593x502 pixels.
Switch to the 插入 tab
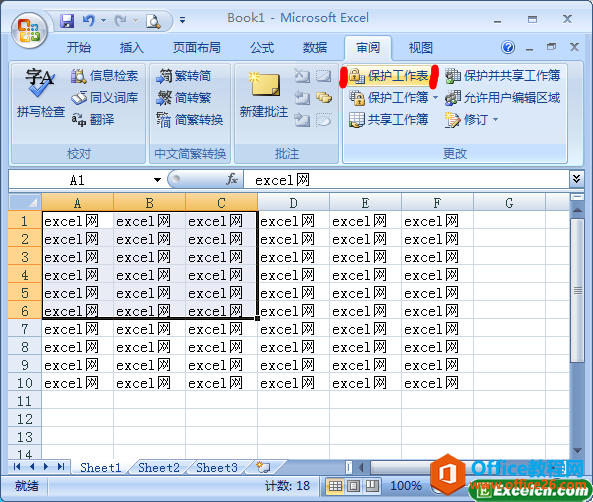[x=132, y=48]
